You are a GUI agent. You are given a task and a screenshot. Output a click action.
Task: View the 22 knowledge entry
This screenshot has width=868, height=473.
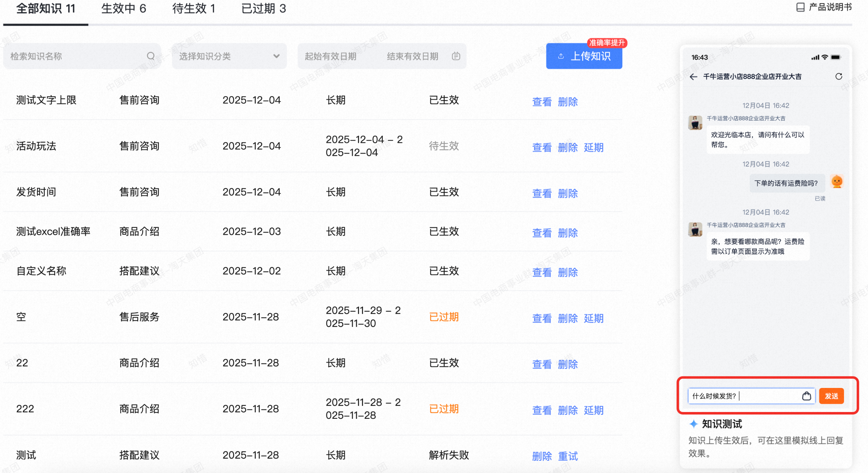pos(542,364)
